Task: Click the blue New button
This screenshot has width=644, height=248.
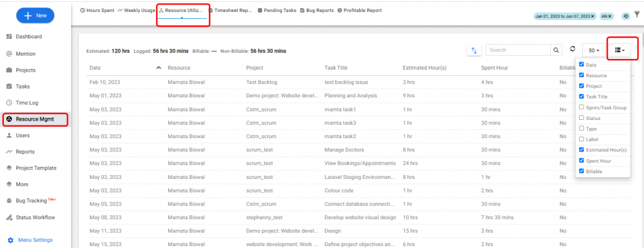Action: click(x=35, y=16)
